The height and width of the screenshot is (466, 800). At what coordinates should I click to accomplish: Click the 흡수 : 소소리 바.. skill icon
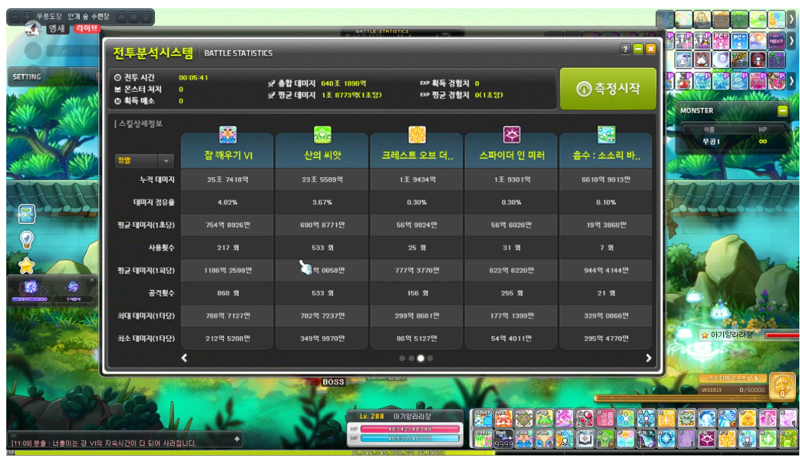606,135
